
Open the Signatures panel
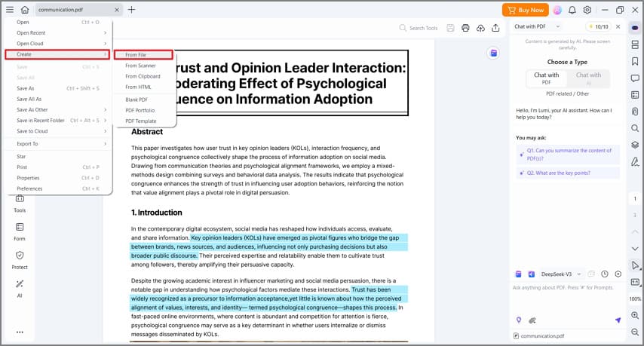point(635,162)
